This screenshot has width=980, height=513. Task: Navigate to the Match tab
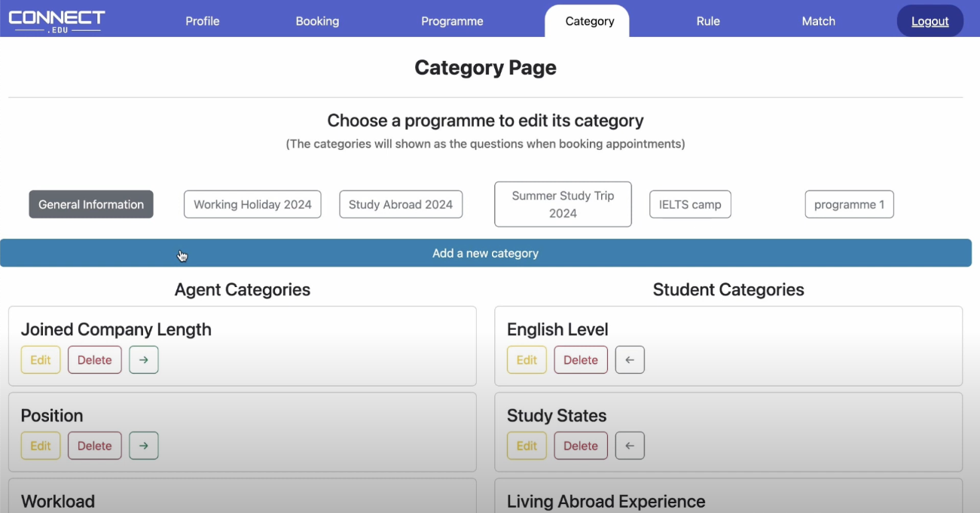point(818,21)
